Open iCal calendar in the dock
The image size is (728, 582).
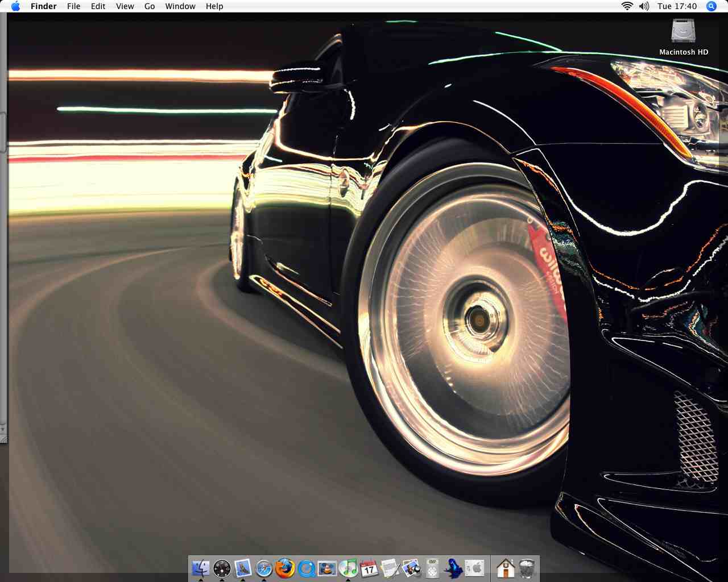(x=369, y=568)
